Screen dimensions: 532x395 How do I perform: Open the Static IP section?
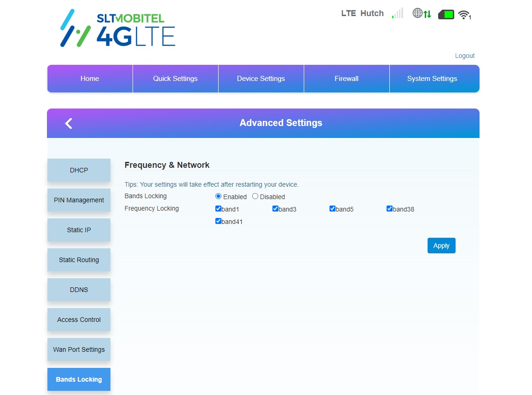79,230
